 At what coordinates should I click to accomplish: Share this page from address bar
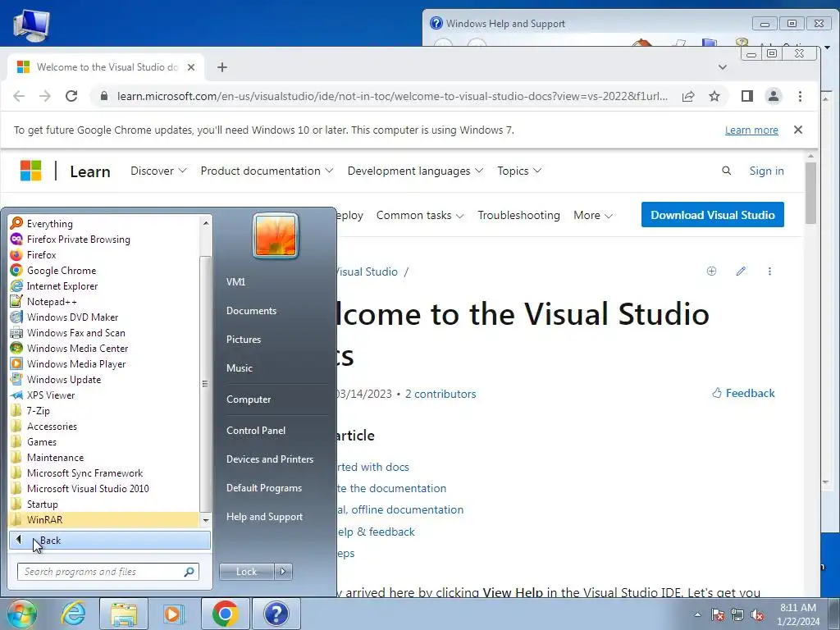click(688, 96)
